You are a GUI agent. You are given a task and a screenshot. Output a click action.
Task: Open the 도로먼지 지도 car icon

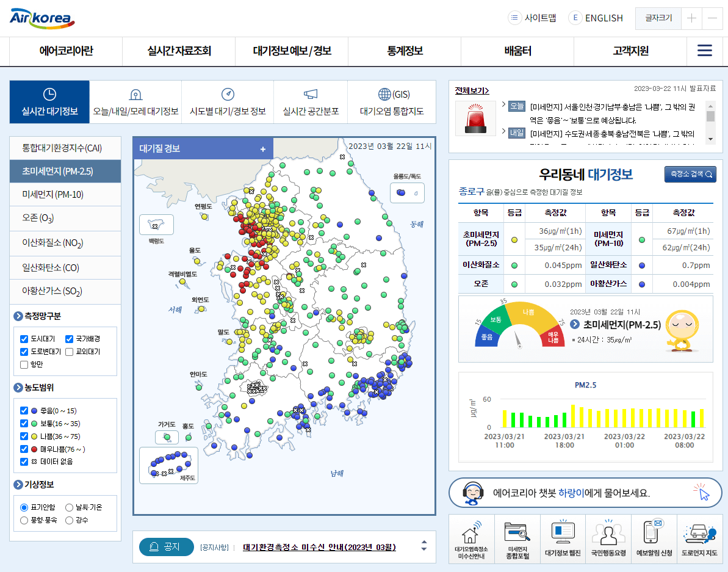(698, 534)
